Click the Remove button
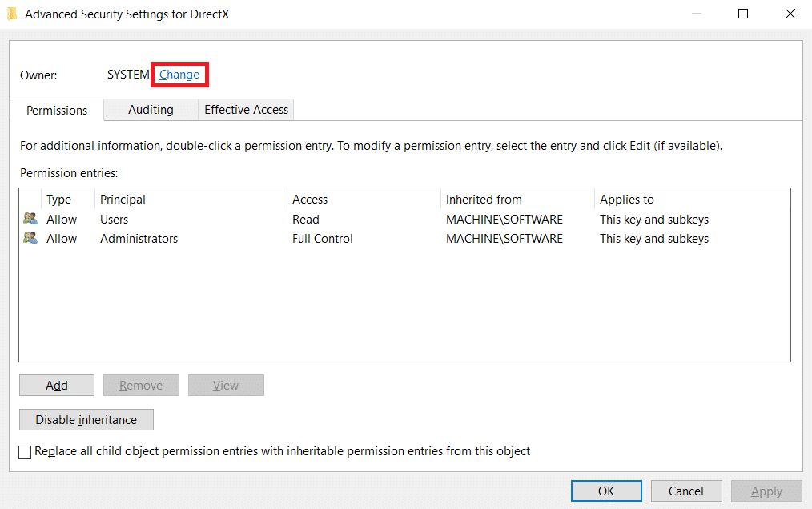The image size is (812, 509). click(x=141, y=385)
